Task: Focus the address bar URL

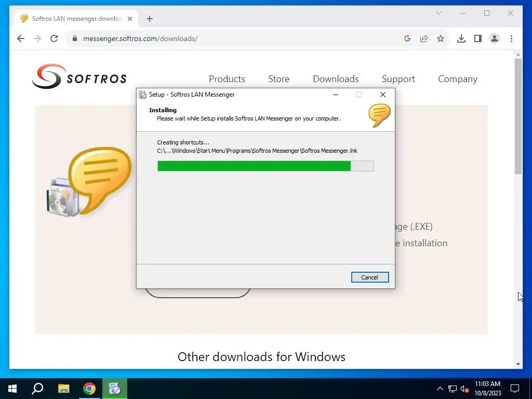Action: (140, 38)
